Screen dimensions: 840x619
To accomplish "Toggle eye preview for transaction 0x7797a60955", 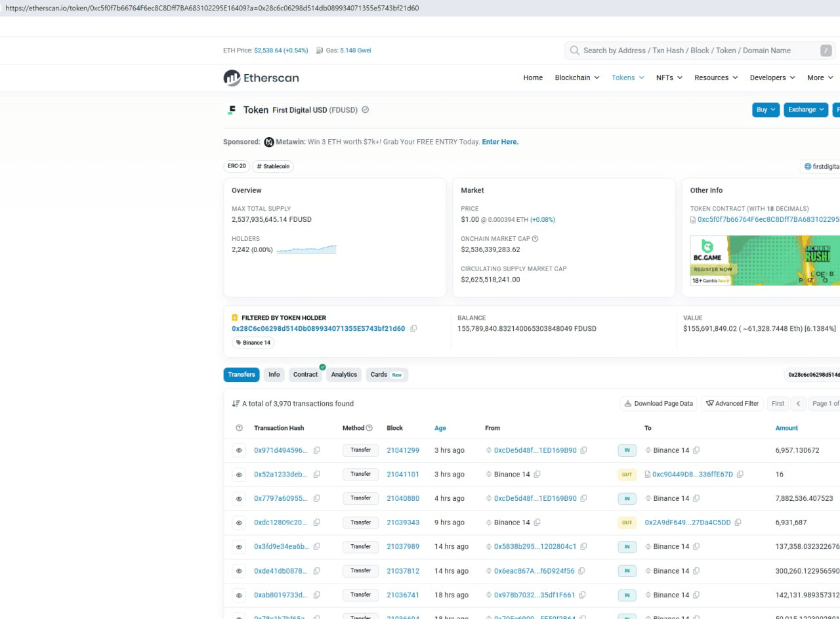I will tap(239, 498).
